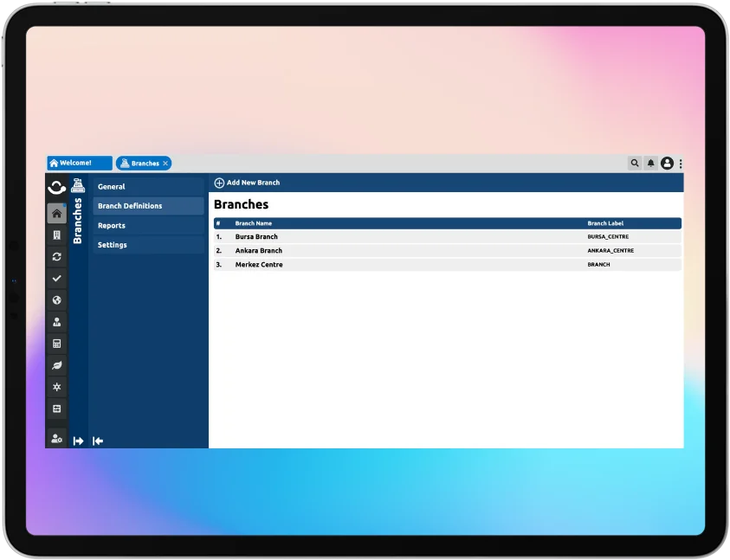730x560 pixels.
Task: Close the Branches tab
Action: click(165, 163)
